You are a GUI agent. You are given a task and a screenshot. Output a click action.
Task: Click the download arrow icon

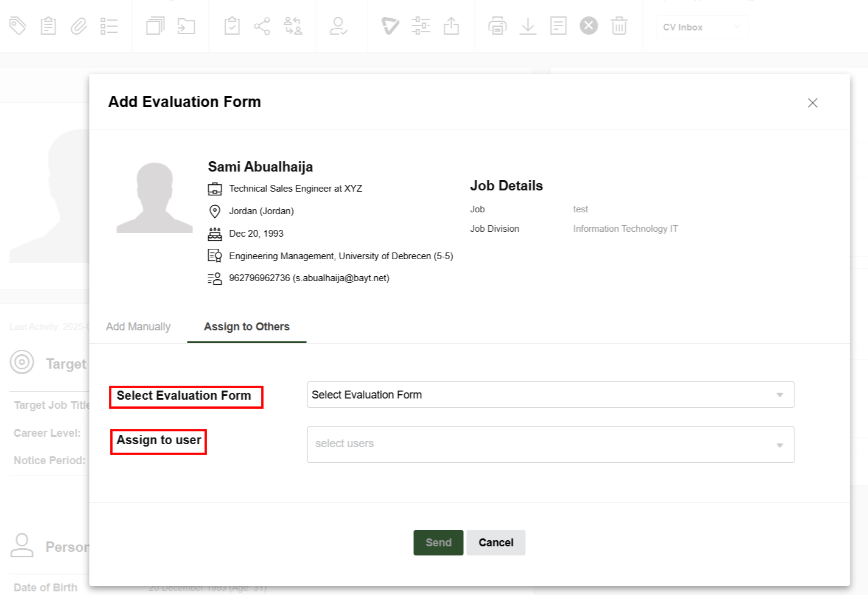pyautogui.click(x=528, y=26)
